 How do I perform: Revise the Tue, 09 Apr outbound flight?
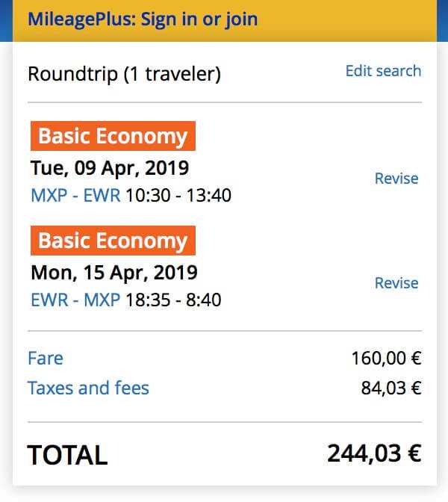[x=396, y=179]
